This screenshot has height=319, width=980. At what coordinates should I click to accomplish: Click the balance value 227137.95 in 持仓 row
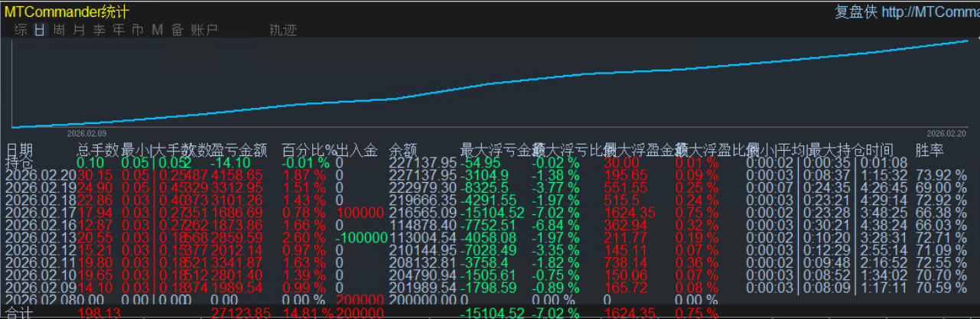pos(422,162)
